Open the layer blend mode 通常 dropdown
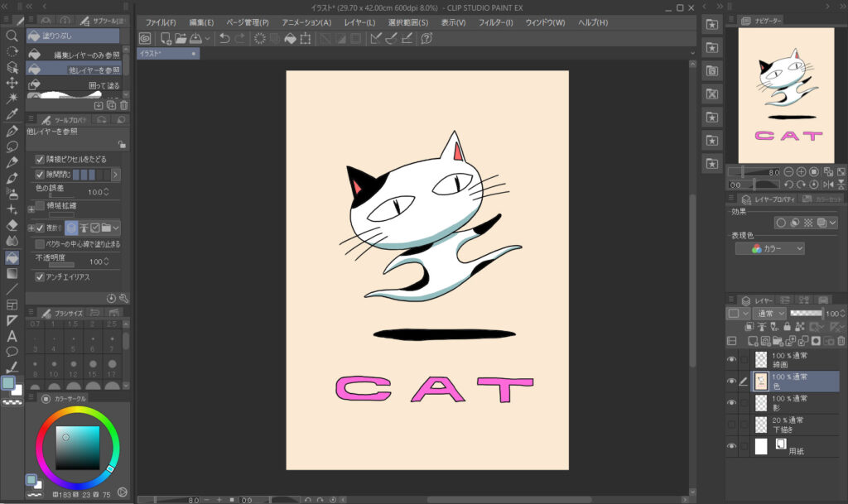848x504 pixels. tap(769, 314)
